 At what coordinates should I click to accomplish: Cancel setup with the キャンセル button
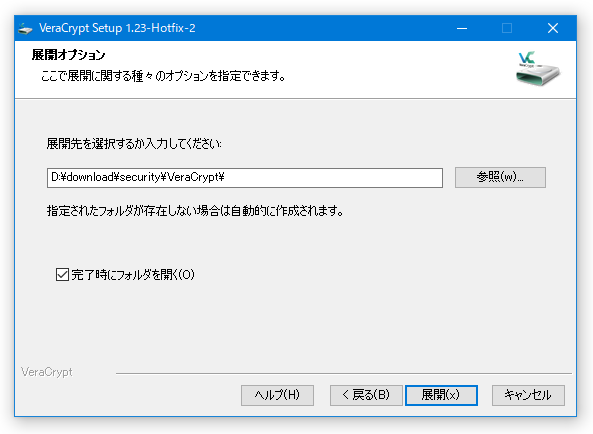528,395
